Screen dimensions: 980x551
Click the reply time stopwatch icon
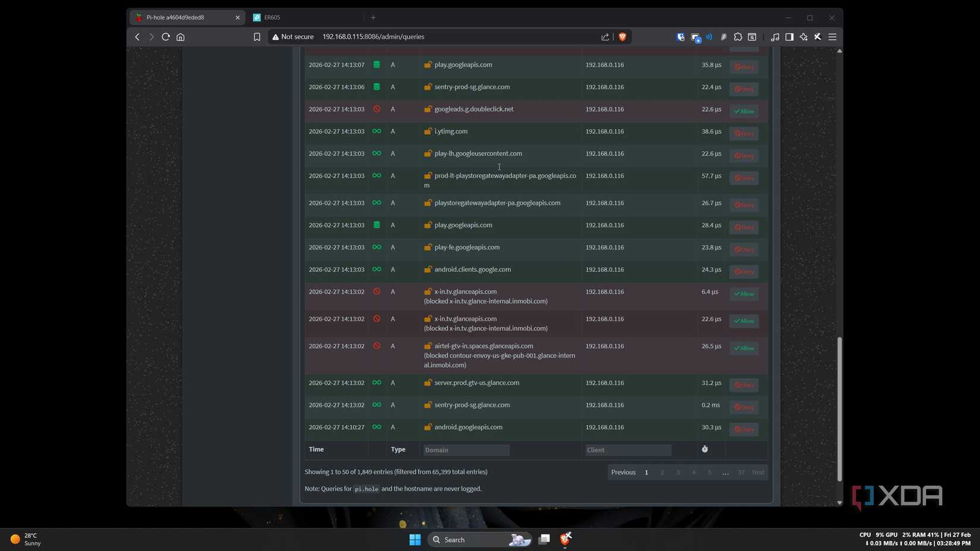(704, 449)
